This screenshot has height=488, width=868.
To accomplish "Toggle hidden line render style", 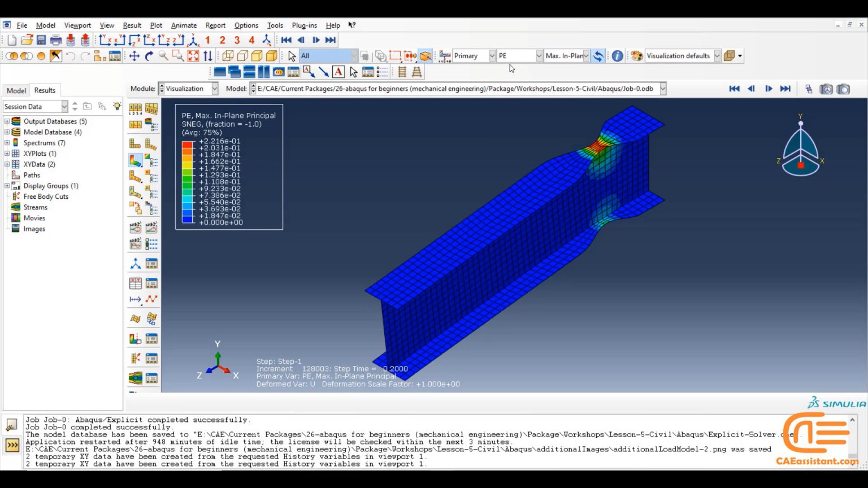I will point(241,55).
